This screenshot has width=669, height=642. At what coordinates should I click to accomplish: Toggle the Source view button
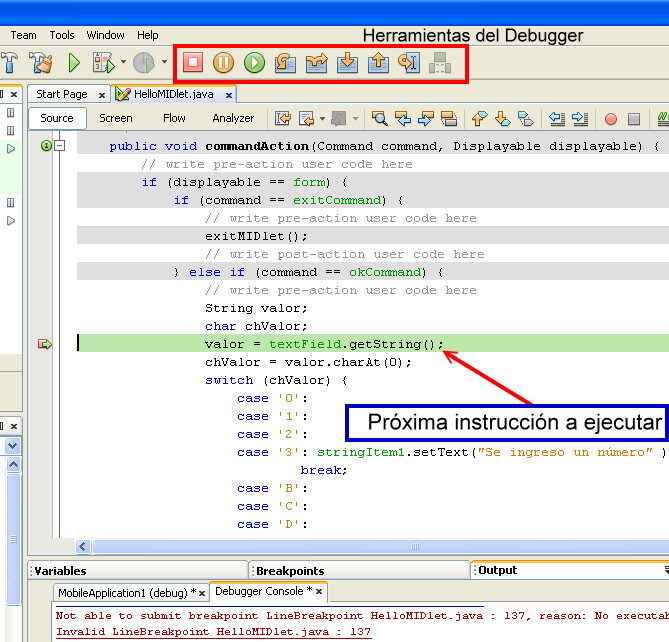(56, 118)
